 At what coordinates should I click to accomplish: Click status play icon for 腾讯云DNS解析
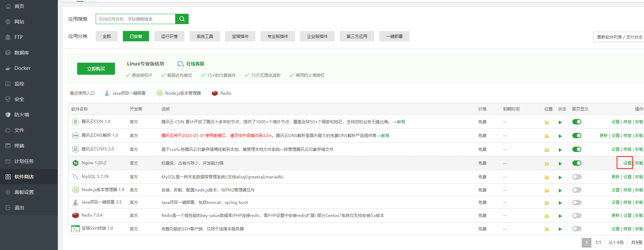560,136
